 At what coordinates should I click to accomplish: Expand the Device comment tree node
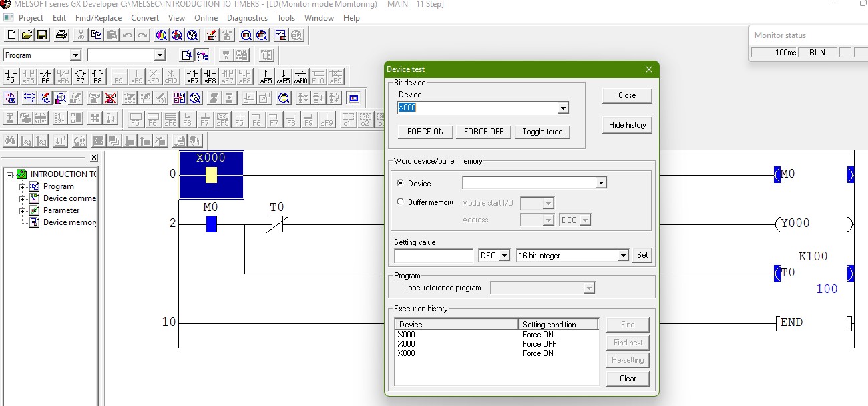22,198
